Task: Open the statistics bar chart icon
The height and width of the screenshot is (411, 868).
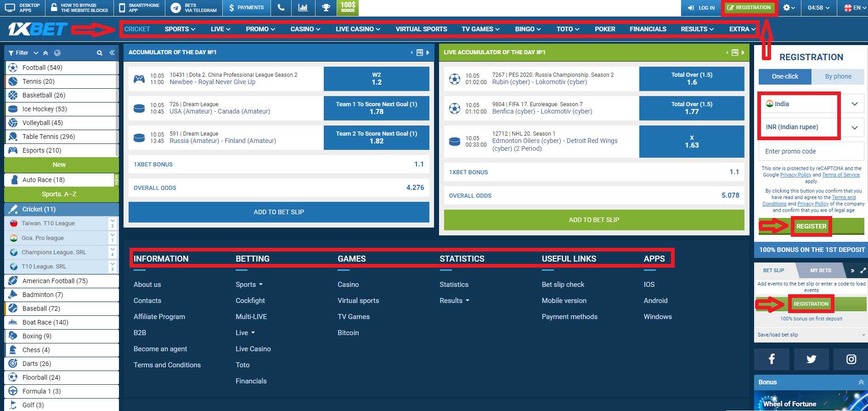Action: point(303,8)
